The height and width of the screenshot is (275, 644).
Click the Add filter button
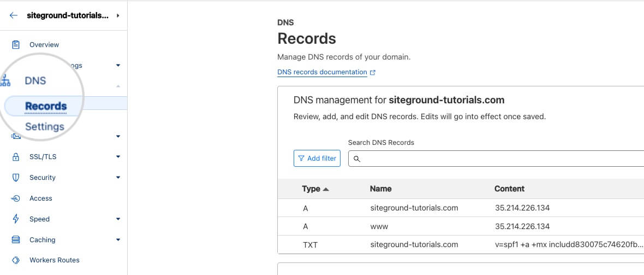(317, 159)
